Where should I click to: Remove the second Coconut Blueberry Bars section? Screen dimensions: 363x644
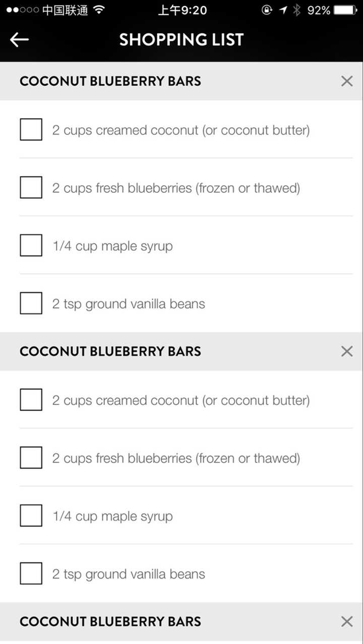(347, 351)
